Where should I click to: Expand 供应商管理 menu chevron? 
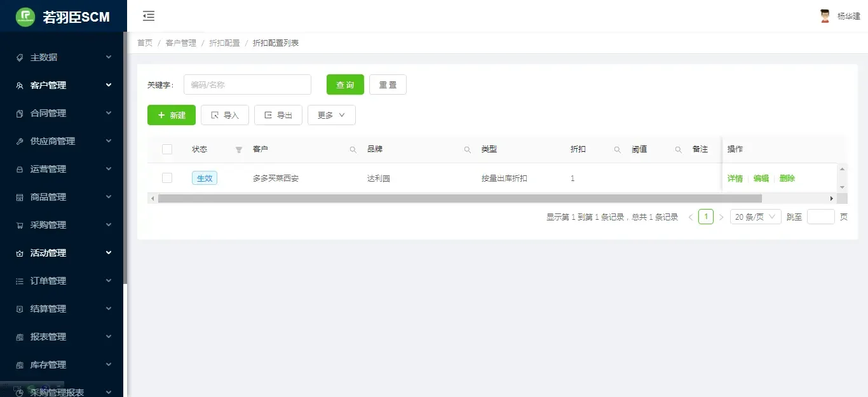pyautogui.click(x=109, y=141)
